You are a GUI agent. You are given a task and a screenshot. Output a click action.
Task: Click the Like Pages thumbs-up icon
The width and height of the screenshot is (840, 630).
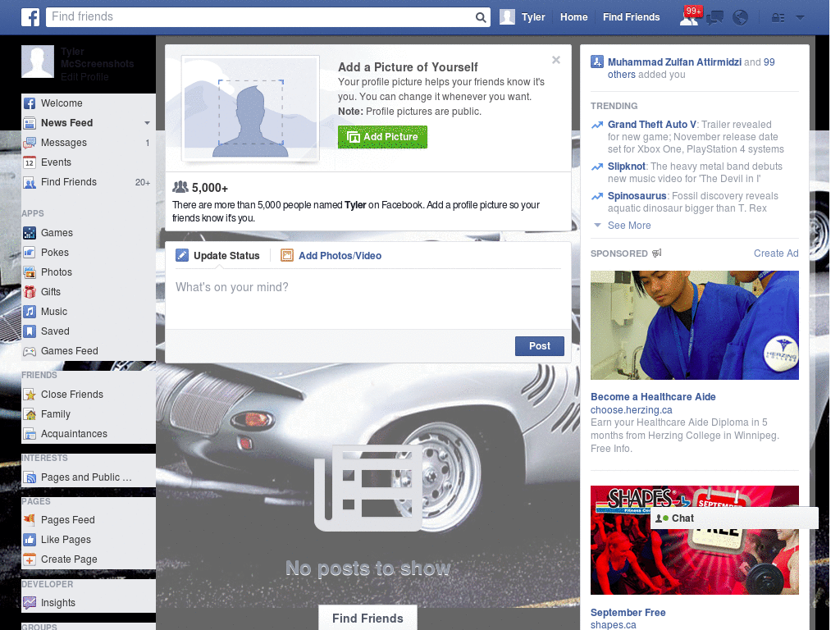click(30, 540)
